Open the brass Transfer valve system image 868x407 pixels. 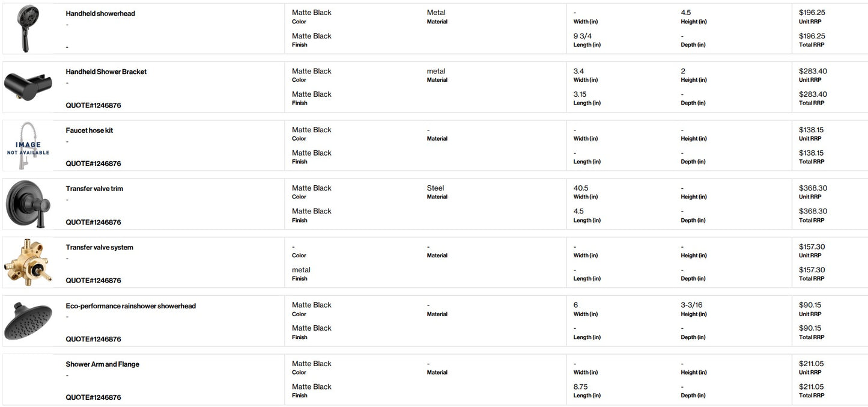[28, 262]
